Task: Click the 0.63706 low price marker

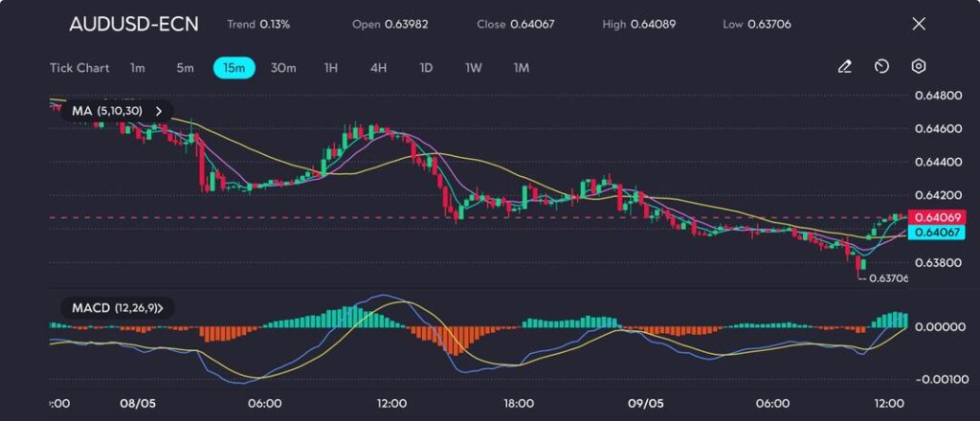Action: 886,278
